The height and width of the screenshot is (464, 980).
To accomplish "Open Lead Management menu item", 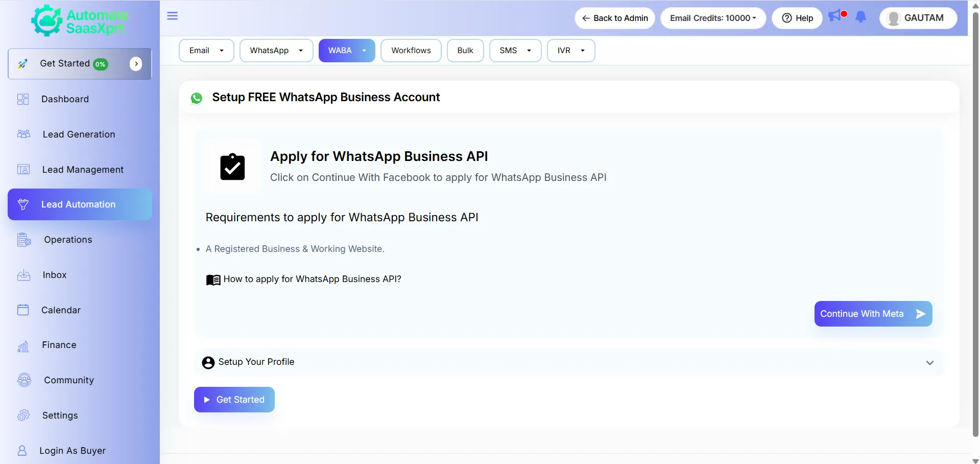I will pyautogui.click(x=80, y=170).
